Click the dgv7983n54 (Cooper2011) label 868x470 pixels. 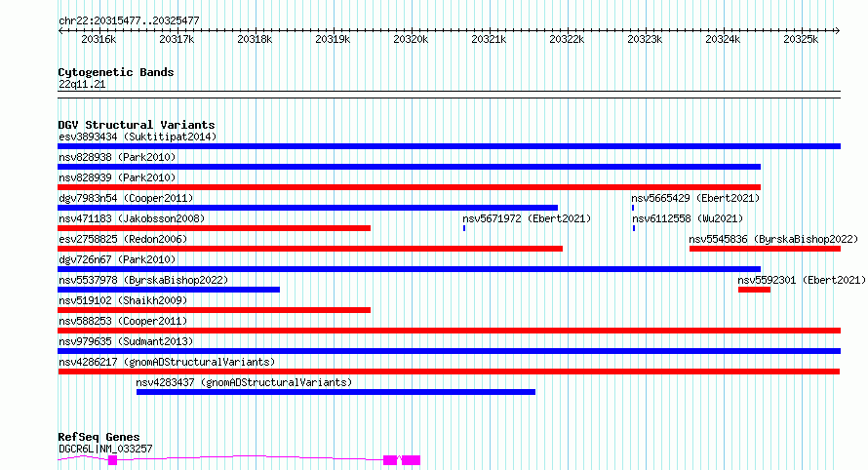coord(126,198)
